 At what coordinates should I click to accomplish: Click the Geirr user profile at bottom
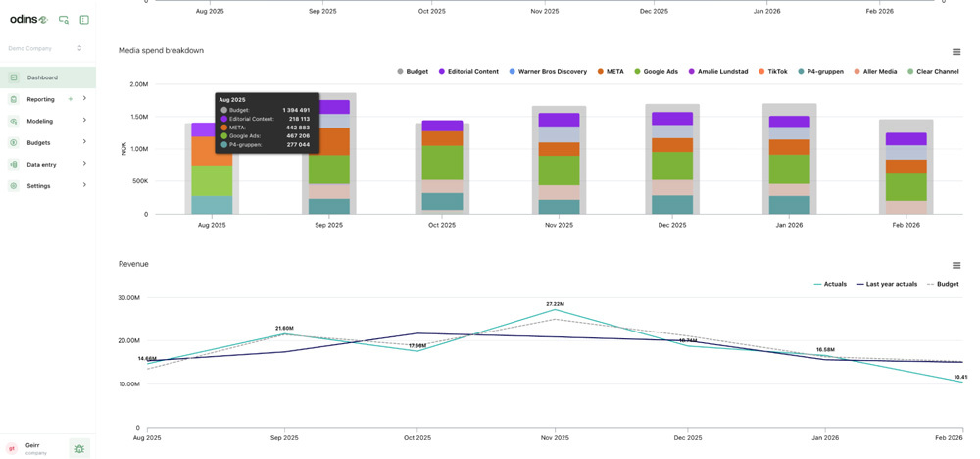coord(29,448)
